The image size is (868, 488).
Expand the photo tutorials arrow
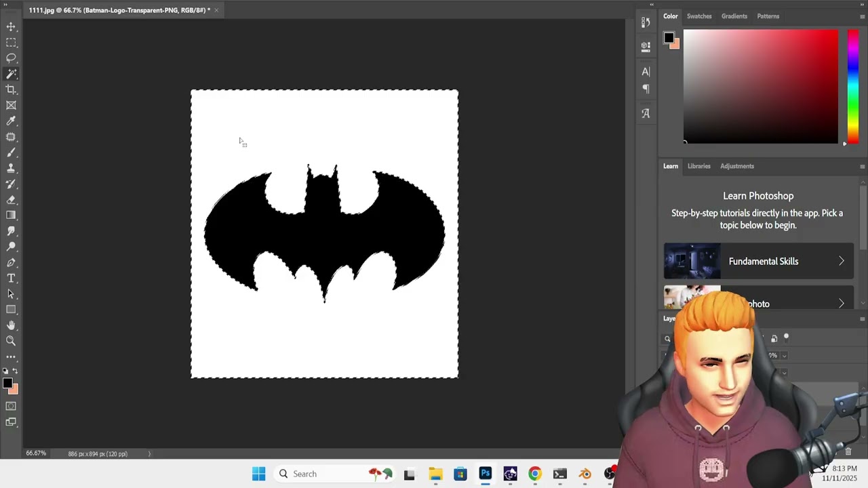coord(842,304)
